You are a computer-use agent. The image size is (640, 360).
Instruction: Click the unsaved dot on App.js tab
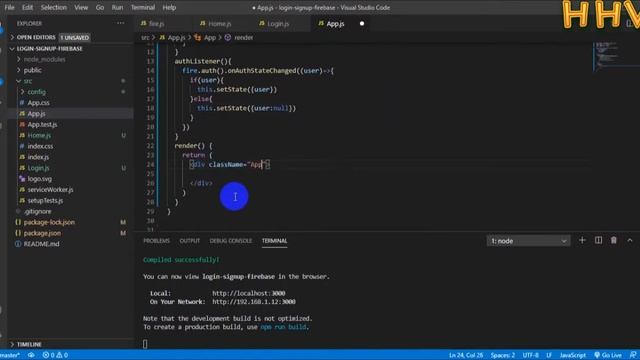(x=362, y=24)
